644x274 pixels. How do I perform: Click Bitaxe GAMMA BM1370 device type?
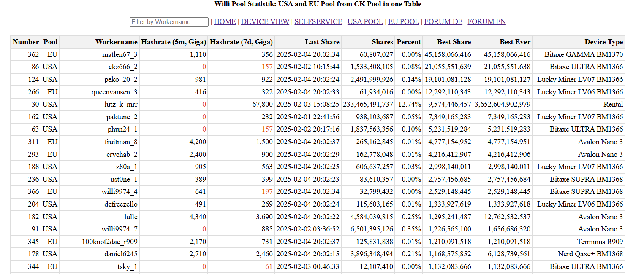584,54
